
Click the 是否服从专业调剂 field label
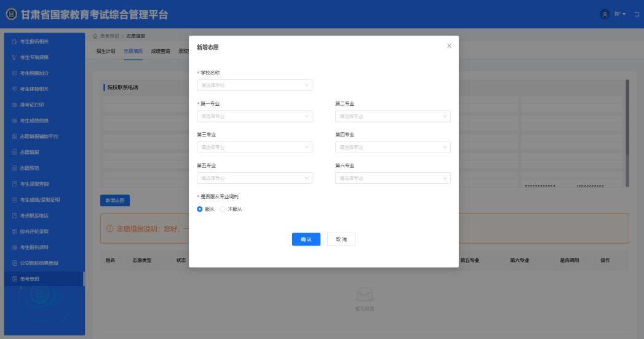point(220,196)
